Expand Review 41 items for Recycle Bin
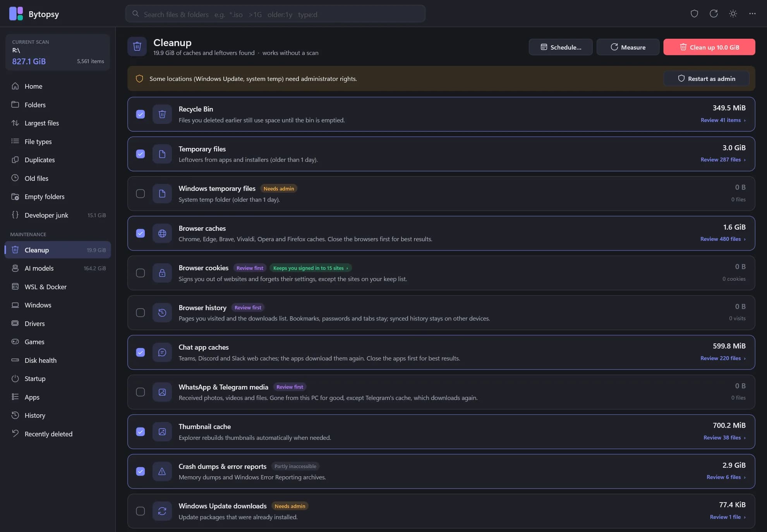The width and height of the screenshot is (767, 532). [x=723, y=120]
